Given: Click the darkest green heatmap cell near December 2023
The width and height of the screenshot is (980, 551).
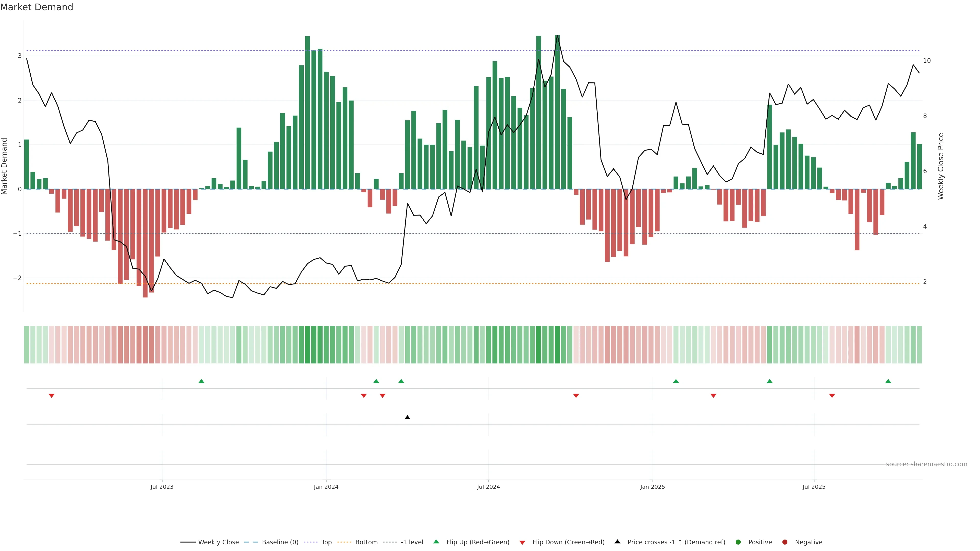Looking at the screenshot, I should (x=308, y=345).
